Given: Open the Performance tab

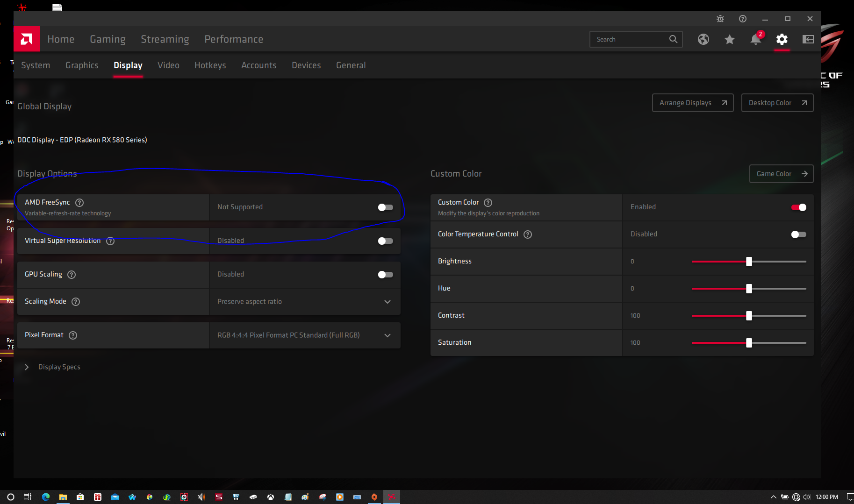Looking at the screenshot, I should [234, 39].
